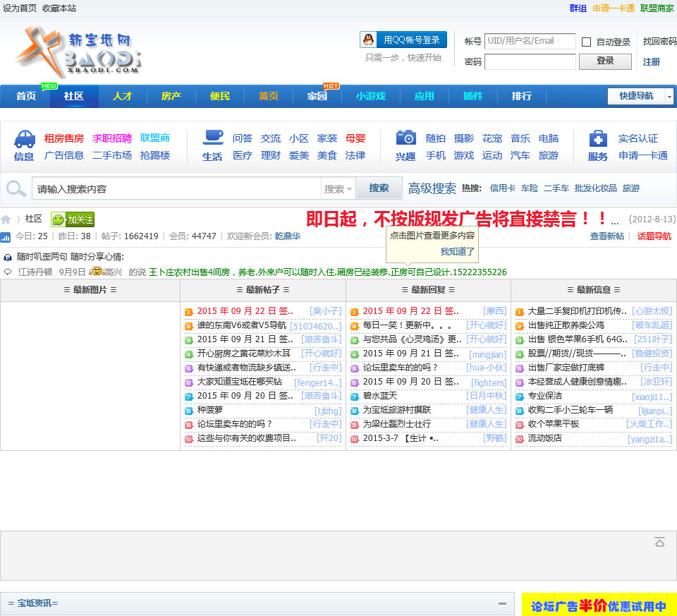Focus the 密码 password input field

click(530, 61)
